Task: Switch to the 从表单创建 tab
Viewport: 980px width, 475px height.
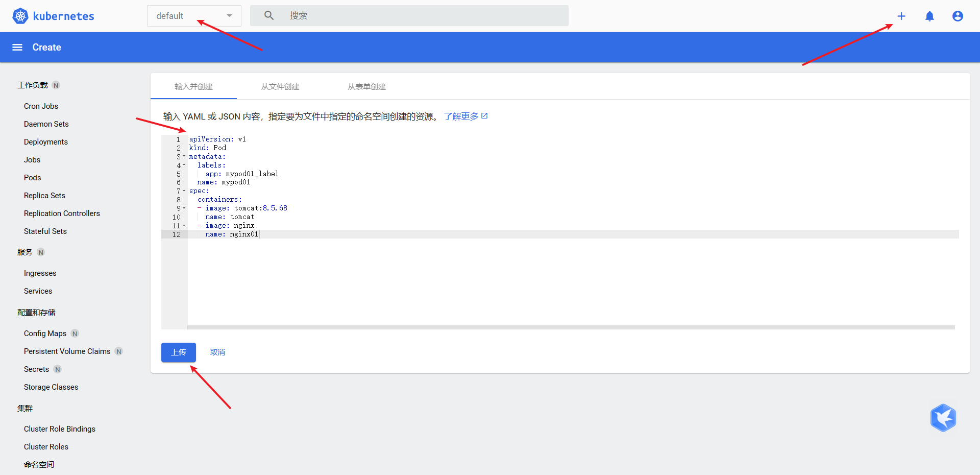Action: pos(366,86)
